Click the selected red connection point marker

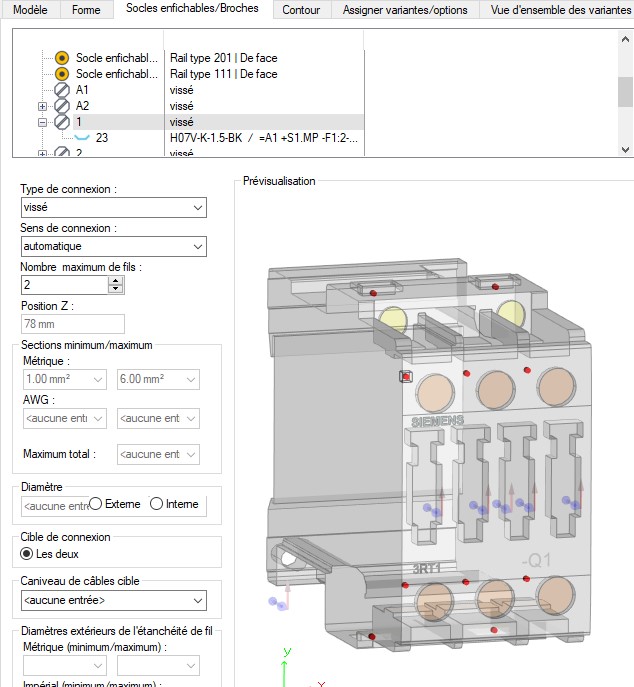click(405, 377)
